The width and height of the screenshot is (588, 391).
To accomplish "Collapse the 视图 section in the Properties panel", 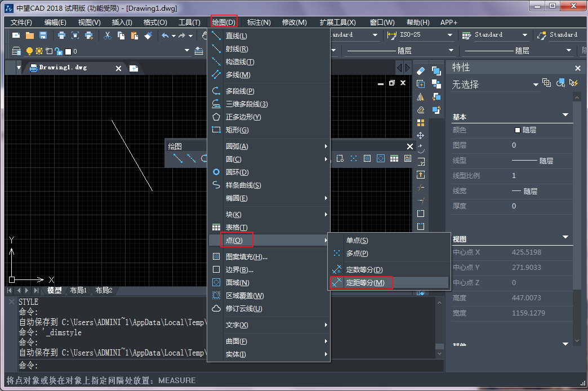I will click(564, 237).
